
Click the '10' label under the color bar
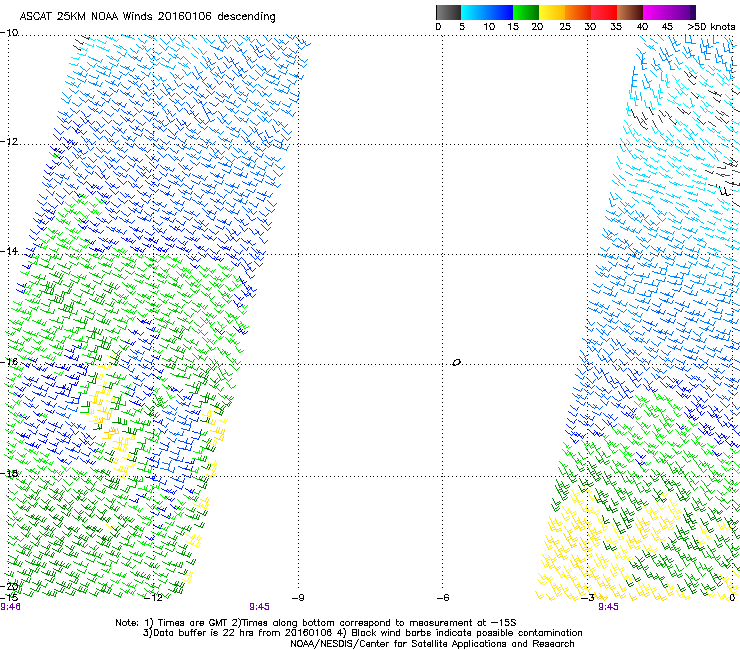click(x=489, y=27)
